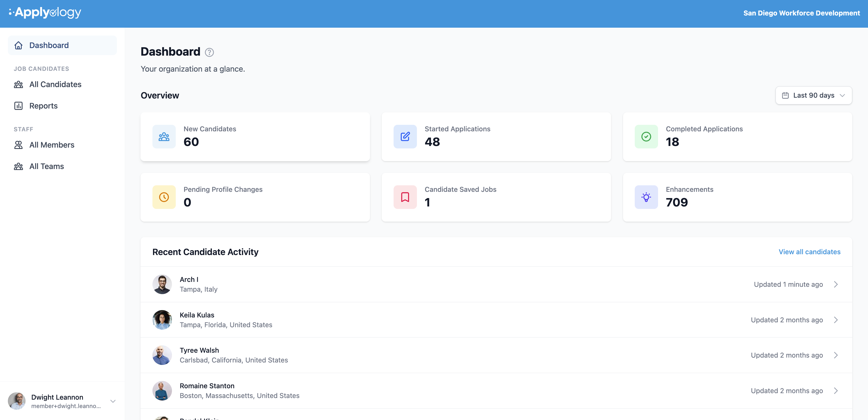Click San Diego Workforce Development header text
868x420 pixels.
pyautogui.click(x=802, y=13)
